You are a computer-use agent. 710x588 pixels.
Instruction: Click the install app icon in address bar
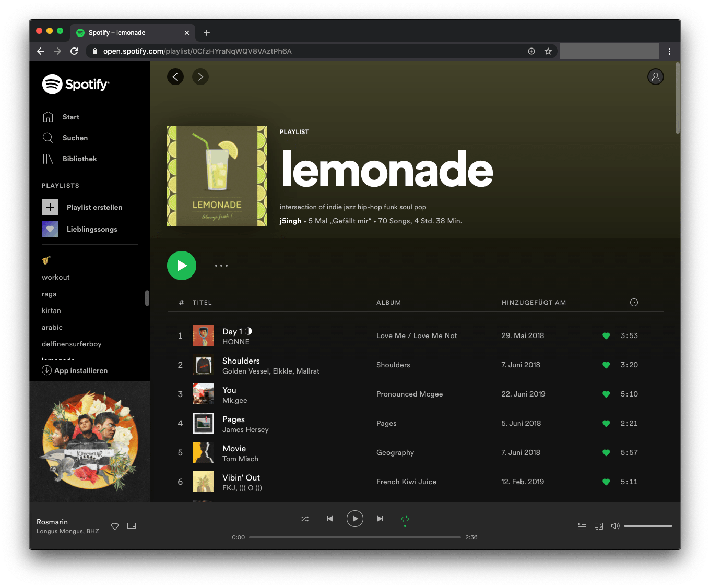click(x=531, y=51)
